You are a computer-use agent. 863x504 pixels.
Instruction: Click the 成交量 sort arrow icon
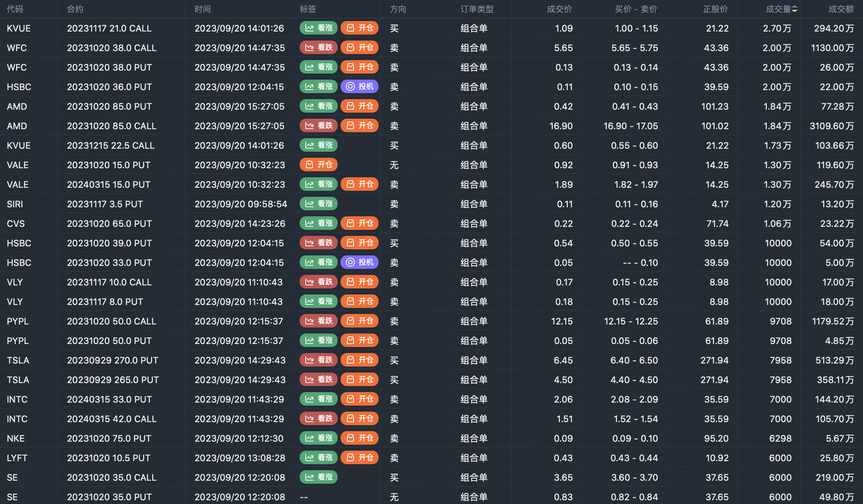tap(795, 9)
